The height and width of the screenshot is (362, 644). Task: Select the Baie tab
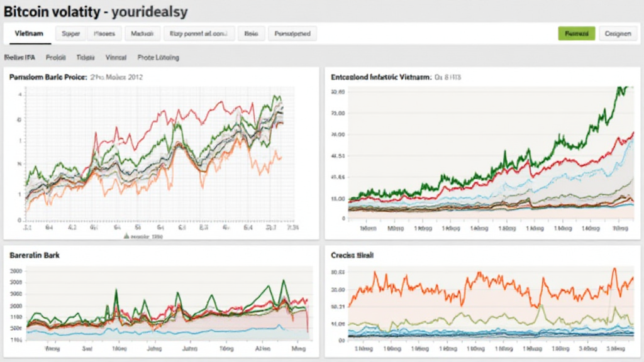(x=251, y=34)
